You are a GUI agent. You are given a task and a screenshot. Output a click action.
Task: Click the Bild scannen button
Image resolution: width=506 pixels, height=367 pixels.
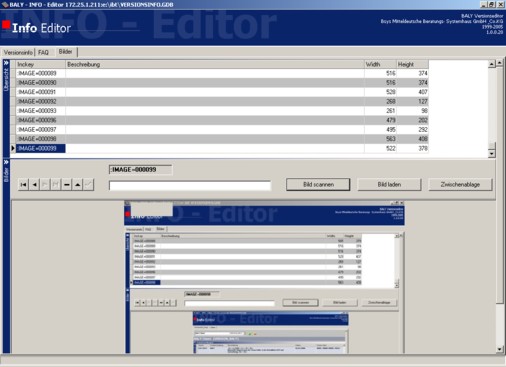[x=318, y=184]
